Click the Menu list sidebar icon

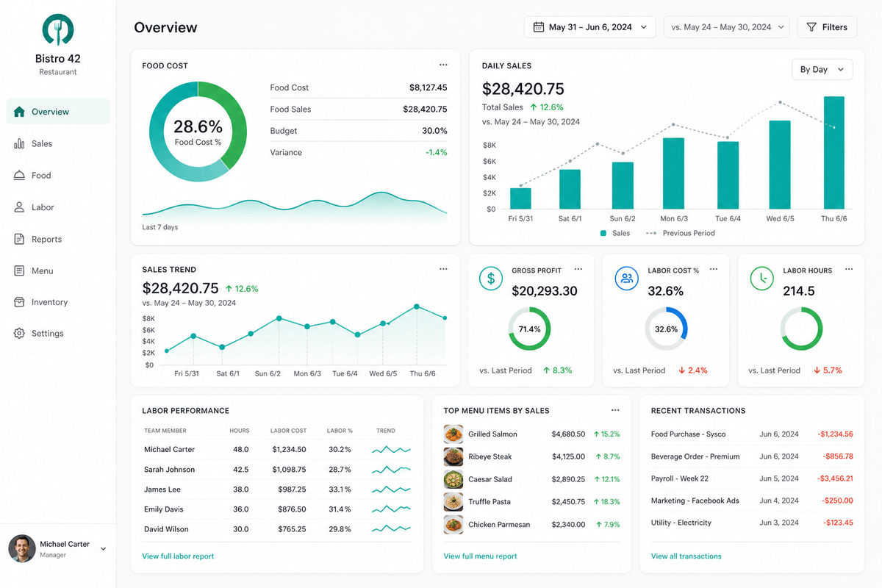[x=19, y=270]
